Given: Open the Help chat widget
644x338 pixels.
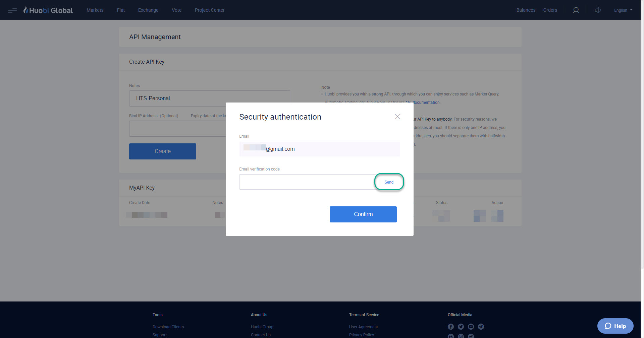Looking at the screenshot, I should point(615,326).
